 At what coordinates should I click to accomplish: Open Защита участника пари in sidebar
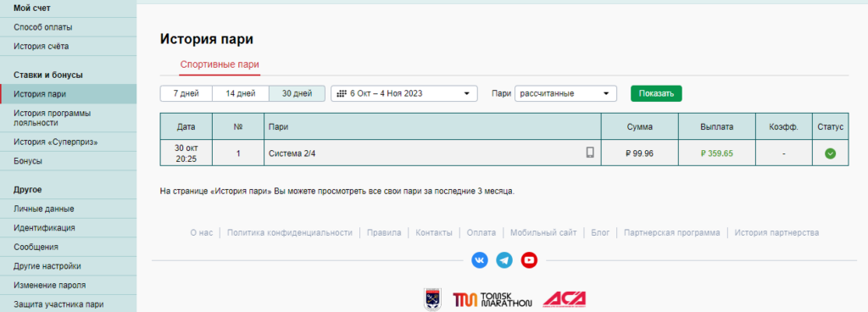(68, 304)
